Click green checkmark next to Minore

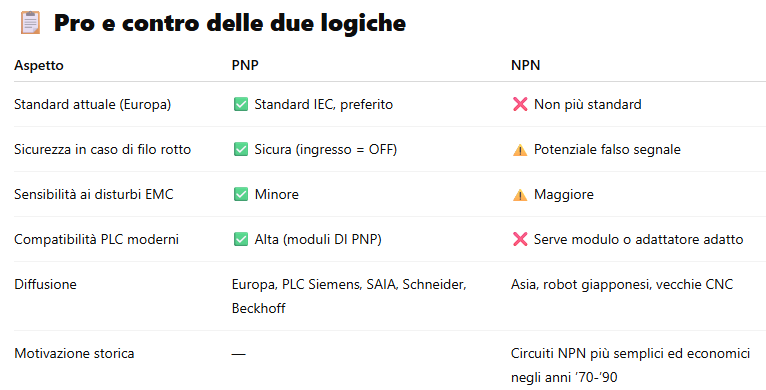tap(241, 195)
